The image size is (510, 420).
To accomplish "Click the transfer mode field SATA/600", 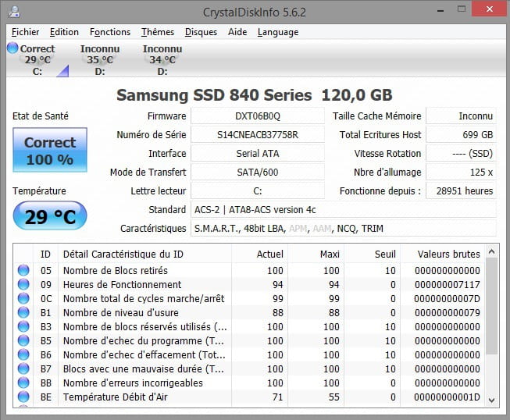I will [x=258, y=172].
